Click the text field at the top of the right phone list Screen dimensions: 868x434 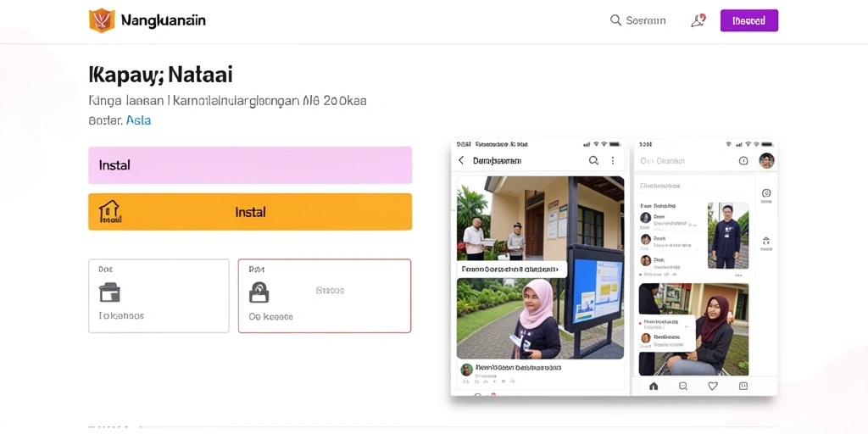pos(695,186)
